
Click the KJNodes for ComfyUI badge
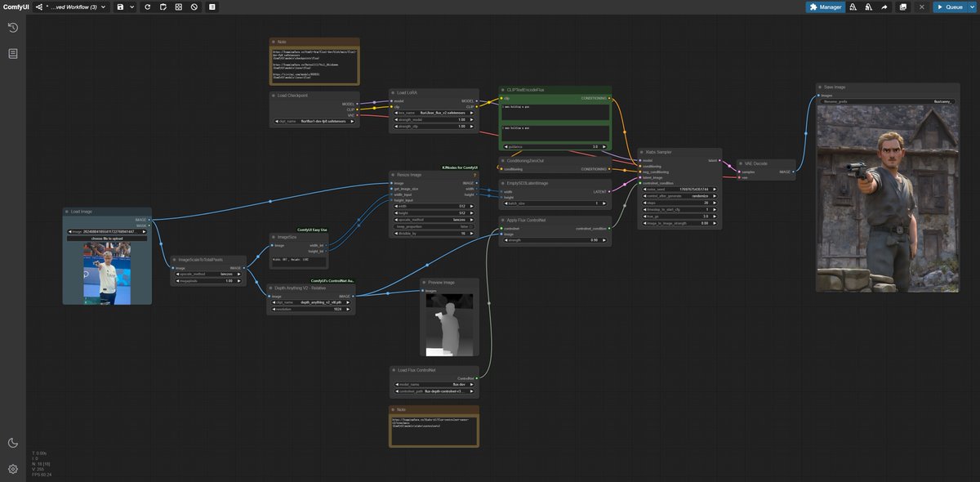(x=460, y=167)
